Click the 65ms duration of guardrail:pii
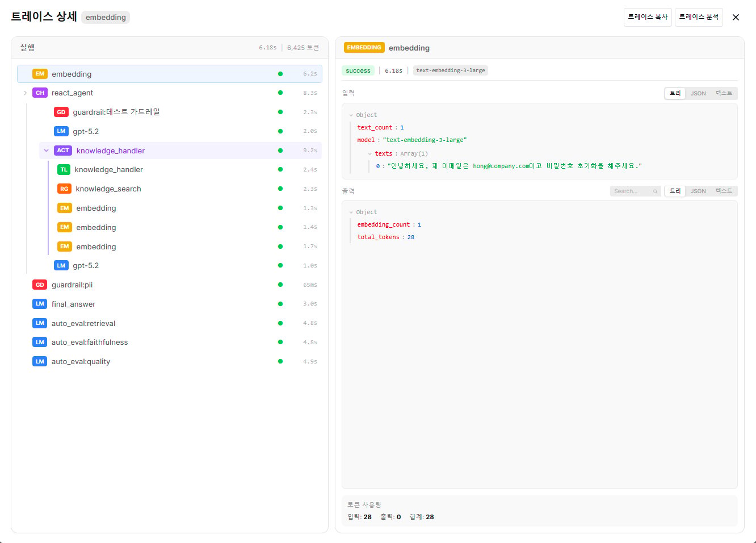Screen dimensions: 756x543 pyautogui.click(x=310, y=285)
